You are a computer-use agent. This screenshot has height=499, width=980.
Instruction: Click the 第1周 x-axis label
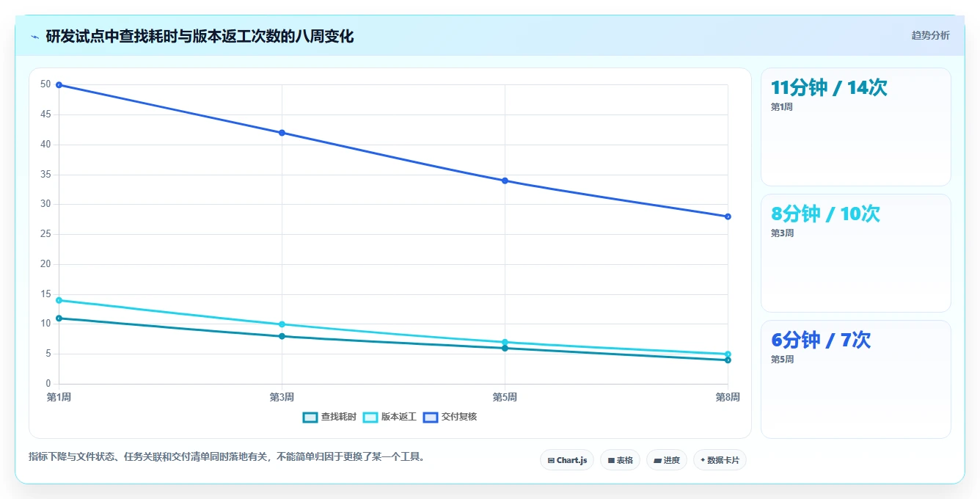tap(59, 397)
